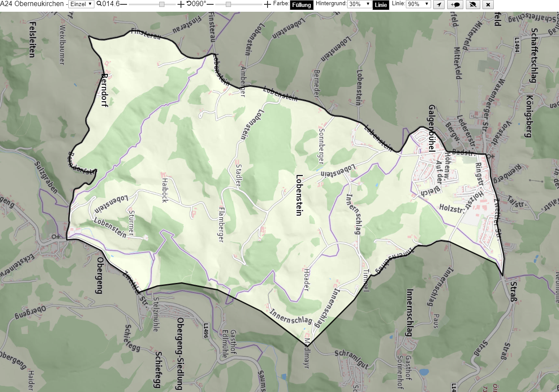559x392 pixels.
Task: Click the zoom slider handle
Action: click(x=161, y=4)
